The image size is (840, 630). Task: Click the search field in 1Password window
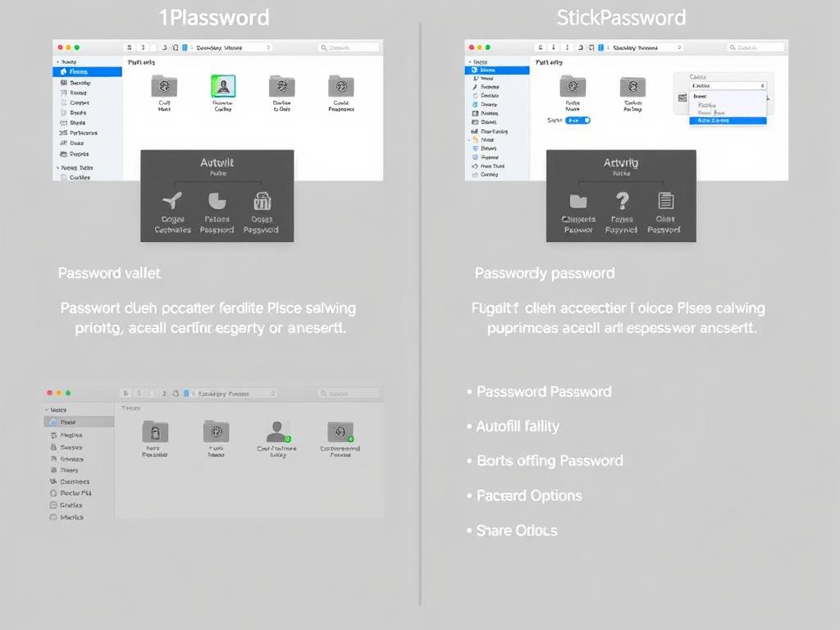coord(349,48)
